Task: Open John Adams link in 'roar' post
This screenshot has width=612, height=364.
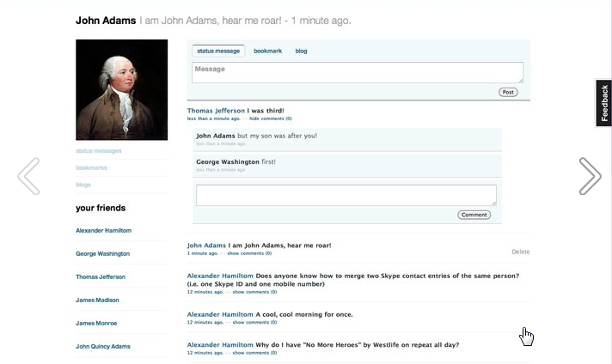Action: point(206,246)
